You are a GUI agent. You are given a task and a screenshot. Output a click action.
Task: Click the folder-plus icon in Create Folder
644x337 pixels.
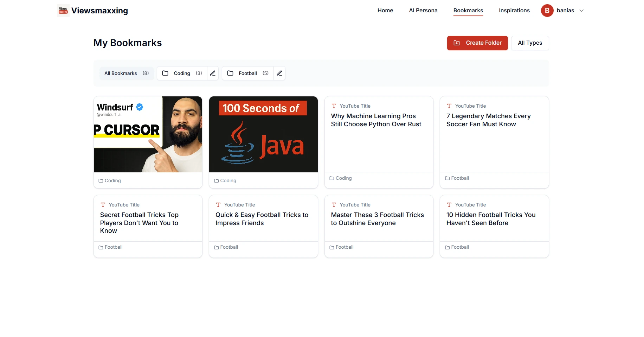(457, 43)
